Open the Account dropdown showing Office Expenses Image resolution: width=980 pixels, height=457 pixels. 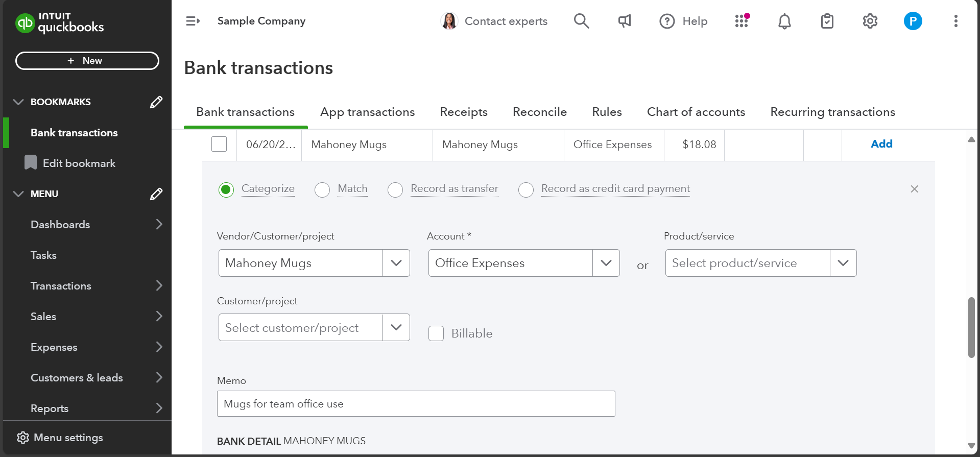[606, 263]
